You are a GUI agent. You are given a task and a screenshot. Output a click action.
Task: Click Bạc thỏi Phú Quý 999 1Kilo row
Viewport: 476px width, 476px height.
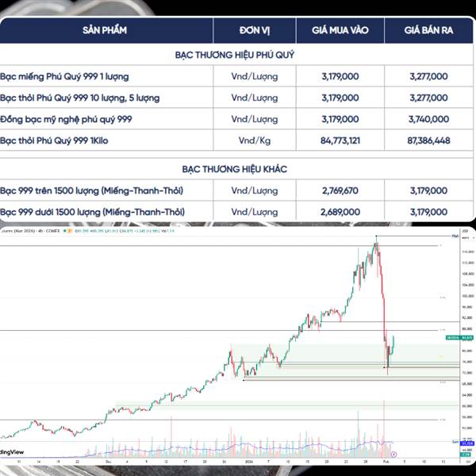[236, 140]
